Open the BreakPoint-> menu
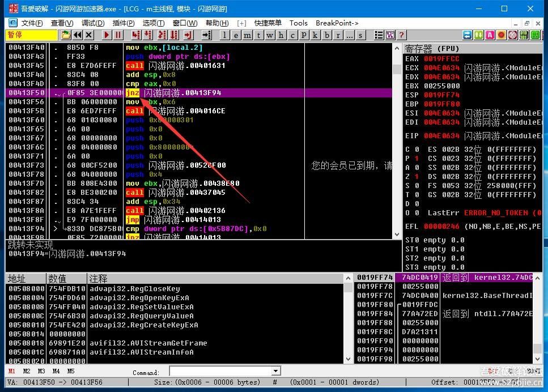This screenshot has width=548, height=392. tap(337, 23)
